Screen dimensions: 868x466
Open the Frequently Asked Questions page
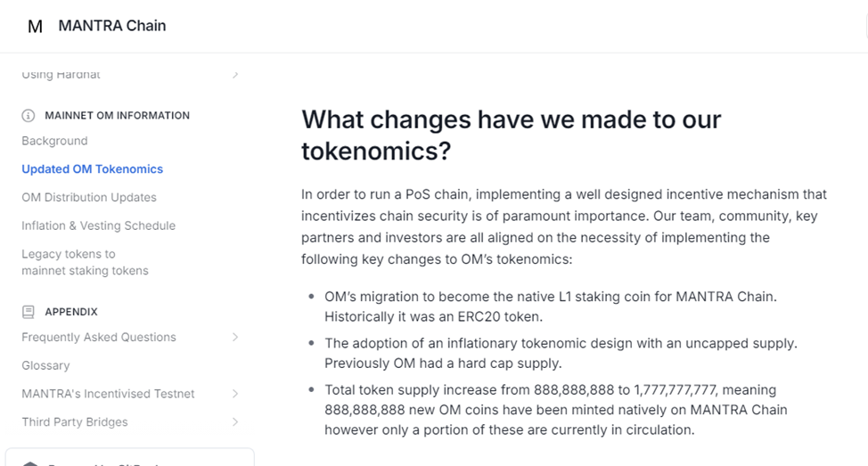99,337
